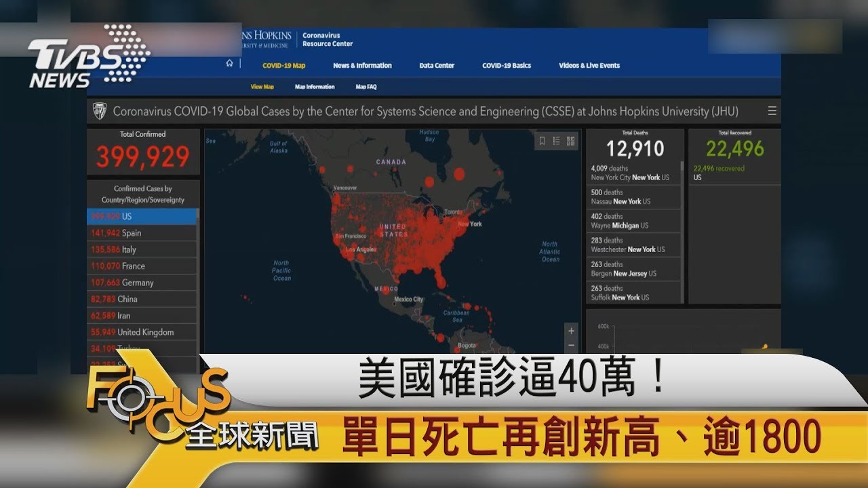Click the Johns Hopkins logo link
Screen dimensions: 868x488
pyautogui.click(x=267, y=39)
